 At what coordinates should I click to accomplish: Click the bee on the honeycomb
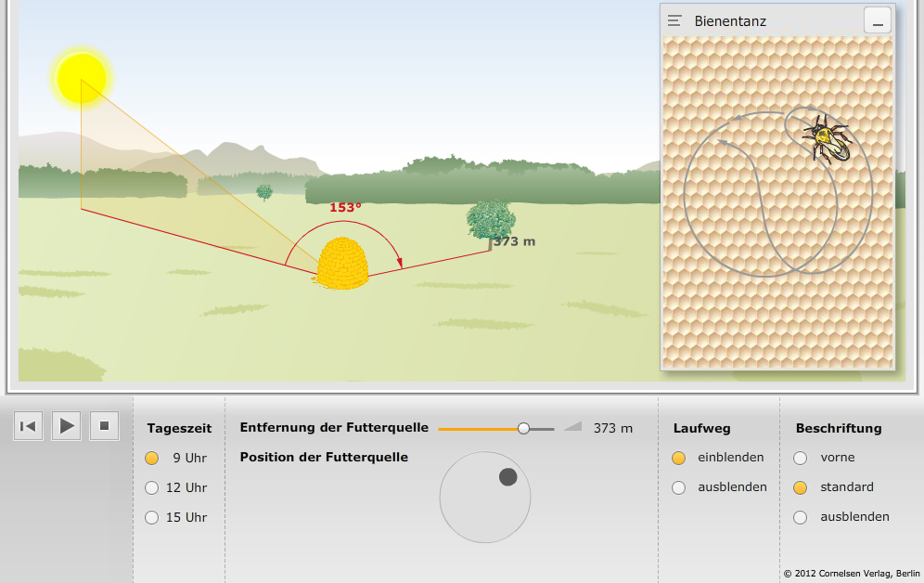coord(828,139)
